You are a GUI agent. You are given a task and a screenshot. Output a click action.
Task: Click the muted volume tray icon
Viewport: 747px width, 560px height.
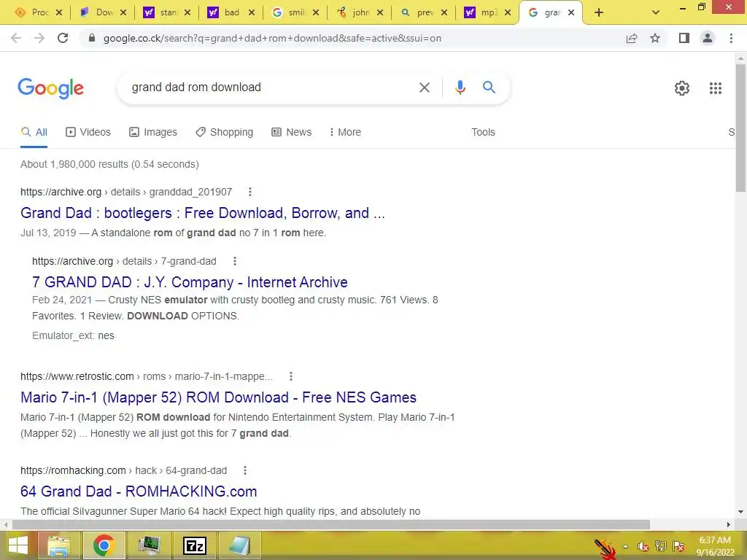[x=643, y=546]
